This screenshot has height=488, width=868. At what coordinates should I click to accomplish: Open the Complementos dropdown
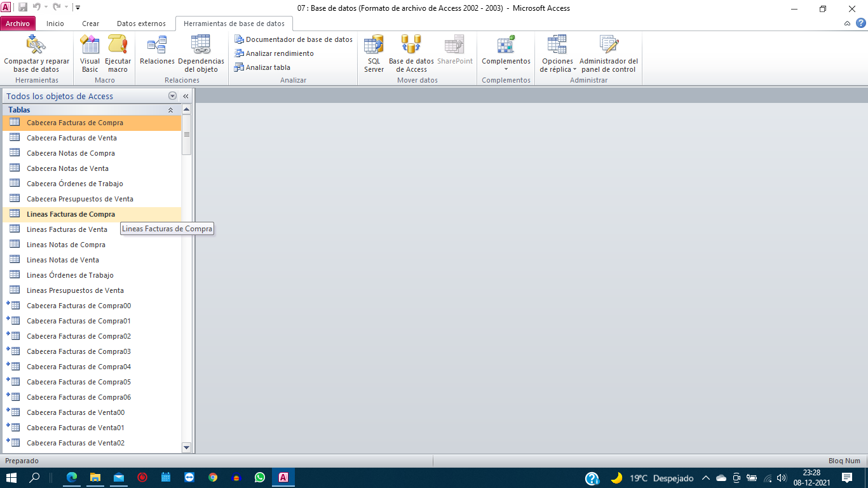[x=506, y=54]
